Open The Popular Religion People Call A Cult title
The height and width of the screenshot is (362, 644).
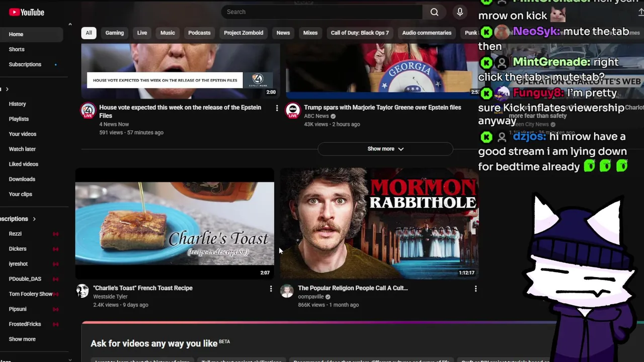[x=353, y=288]
